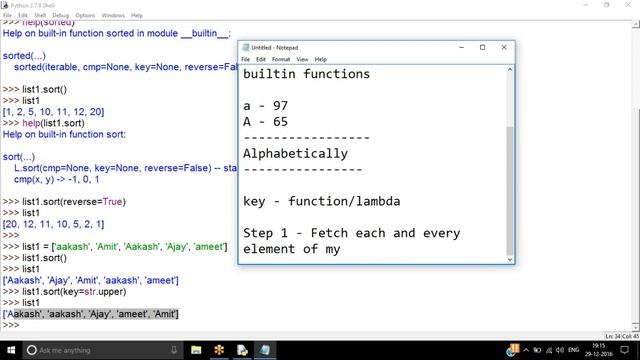
Task: Click the empty '>>>' prompt at the bottom
Action: pyautogui.click(x=11, y=325)
